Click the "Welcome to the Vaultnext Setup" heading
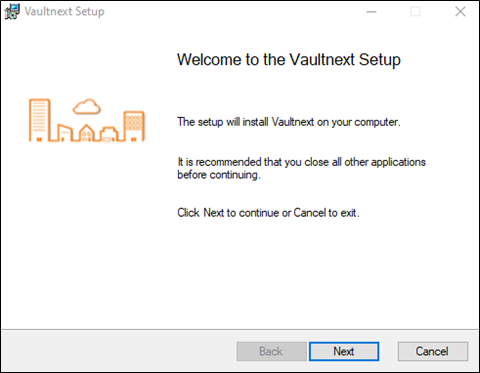 (289, 60)
